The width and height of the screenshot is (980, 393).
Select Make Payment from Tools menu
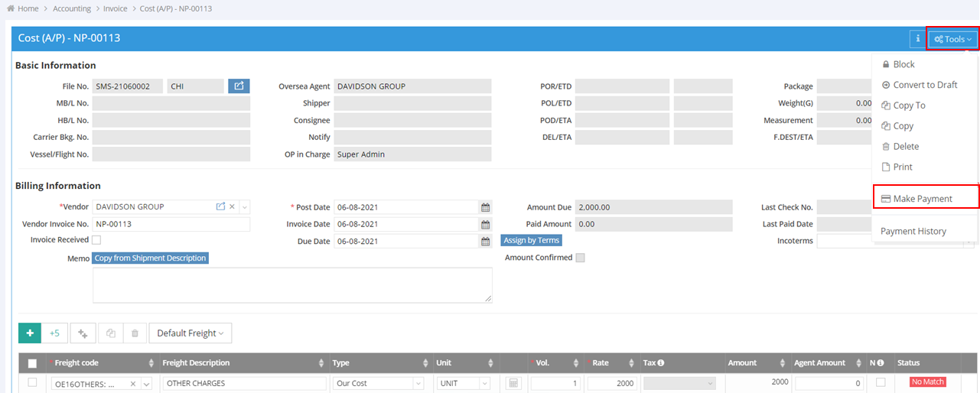click(x=922, y=199)
